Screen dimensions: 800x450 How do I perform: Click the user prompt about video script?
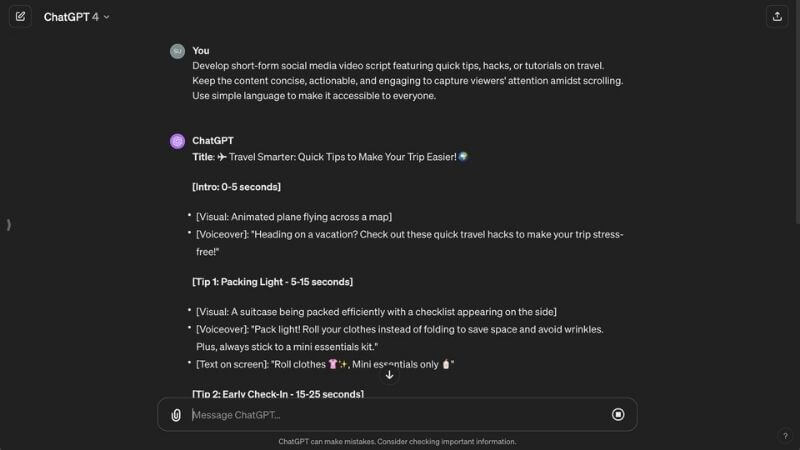408,81
